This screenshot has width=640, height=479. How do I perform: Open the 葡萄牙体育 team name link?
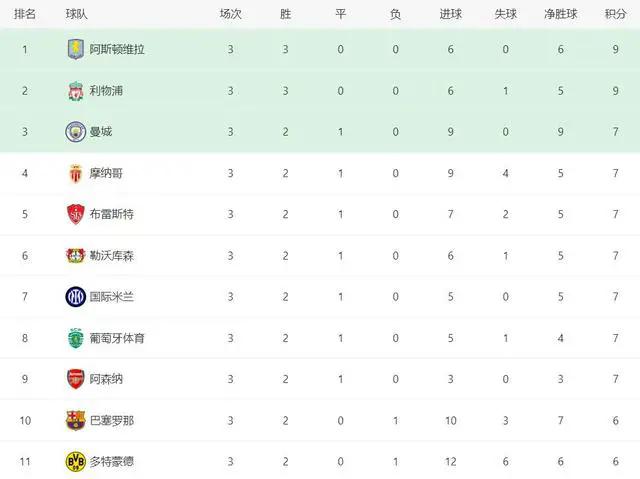click(117, 338)
